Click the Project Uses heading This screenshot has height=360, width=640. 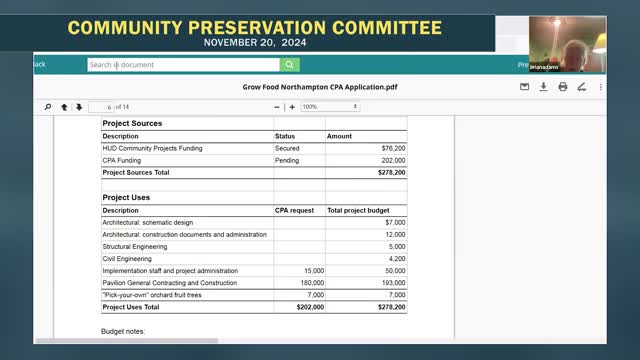click(x=126, y=198)
